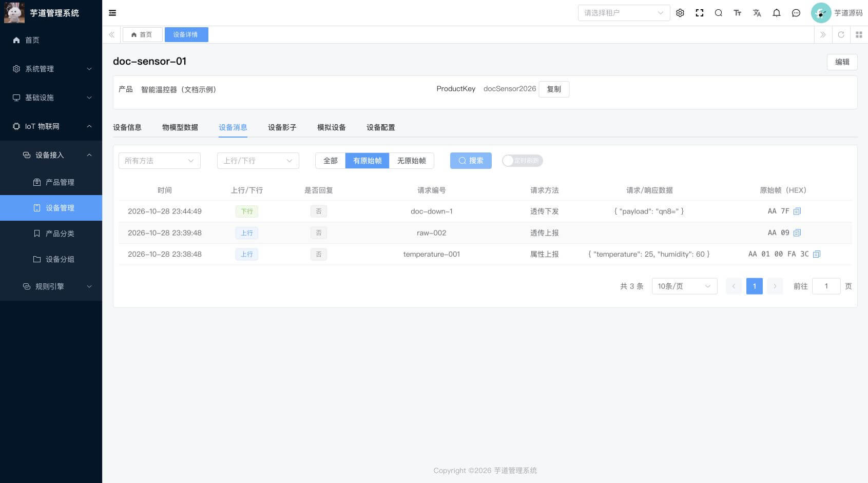Open 产品分类 in the sidebar
Screen dimensions: 868x483
point(51,234)
